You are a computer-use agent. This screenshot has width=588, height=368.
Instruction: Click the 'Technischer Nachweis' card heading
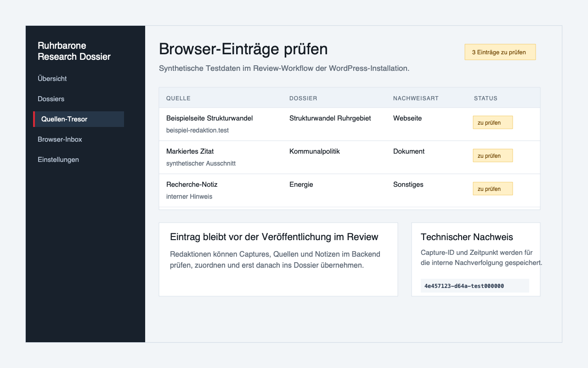pos(467,237)
